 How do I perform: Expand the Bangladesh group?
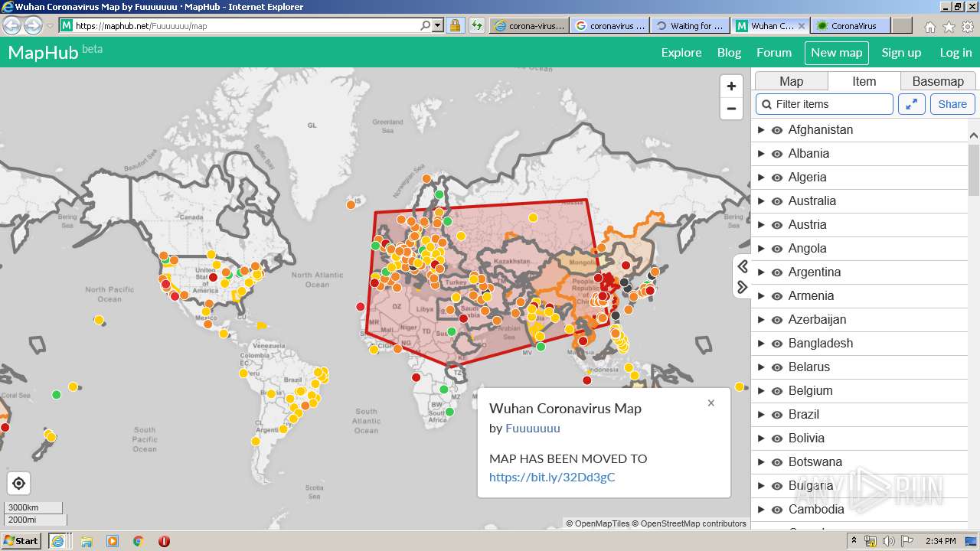(761, 344)
